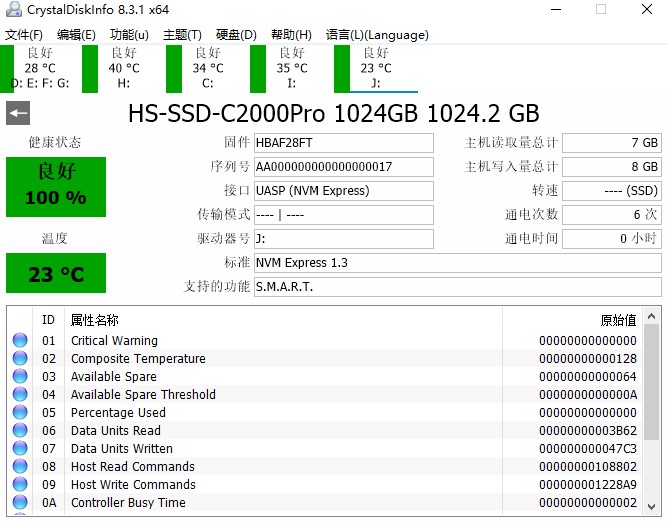Click the 温度 label above temperature box
Viewport: 668px width, 524px height.
coord(55,238)
